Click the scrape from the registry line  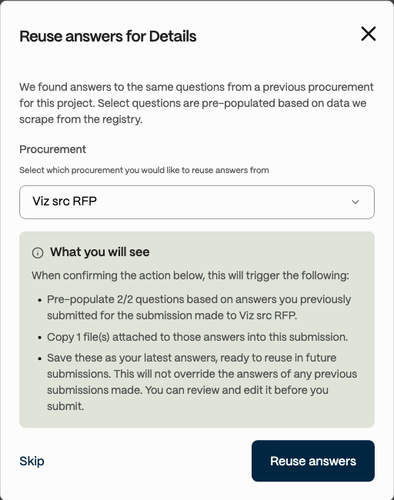(x=81, y=119)
